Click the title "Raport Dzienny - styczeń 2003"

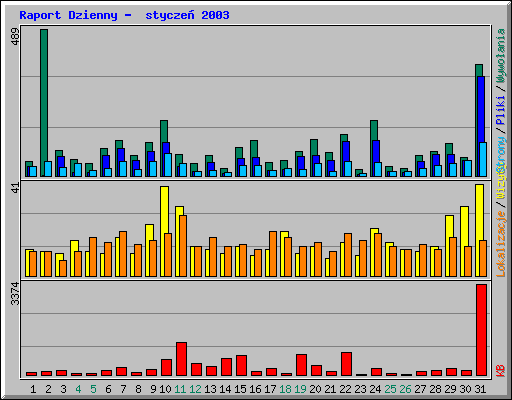point(124,15)
